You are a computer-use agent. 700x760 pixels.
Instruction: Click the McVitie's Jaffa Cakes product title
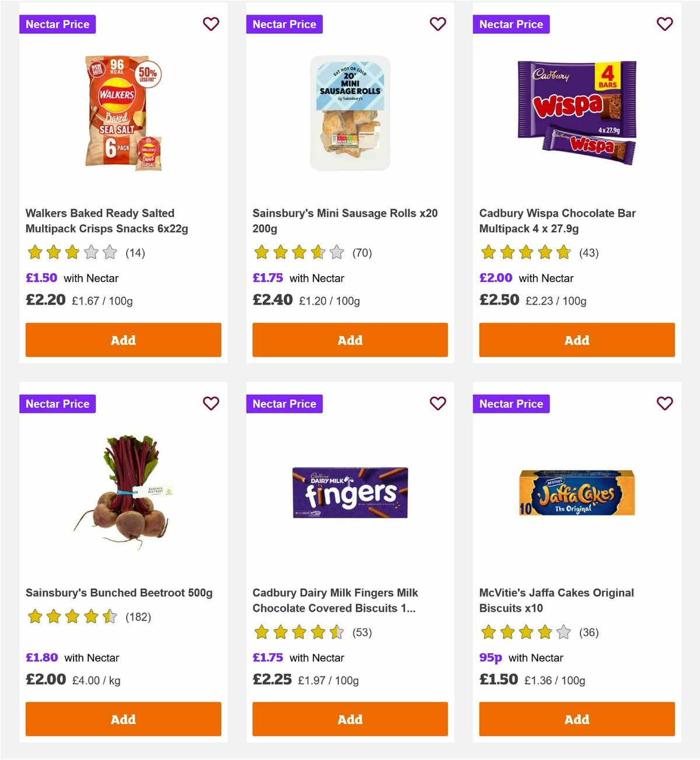pyautogui.click(x=556, y=600)
